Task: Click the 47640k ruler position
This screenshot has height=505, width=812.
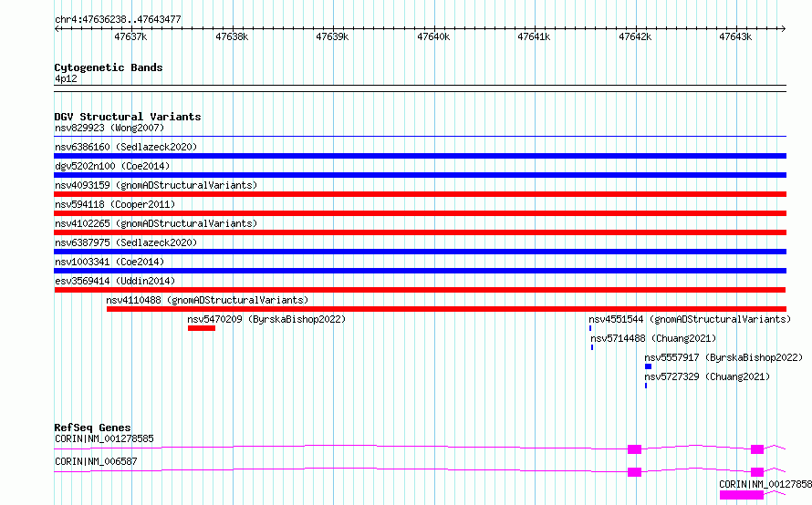Action: (x=433, y=36)
